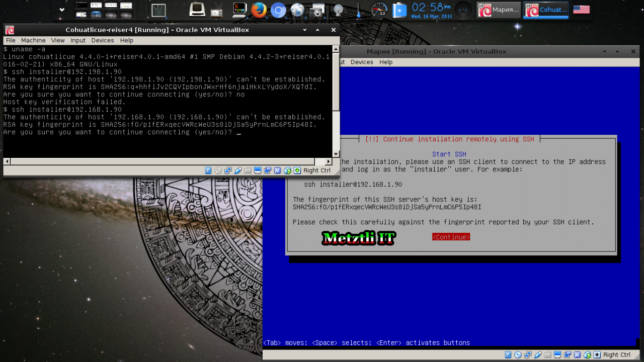Open Devices menu in Cohuatlicue window
The image size is (644, 362).
click(103, 40)
